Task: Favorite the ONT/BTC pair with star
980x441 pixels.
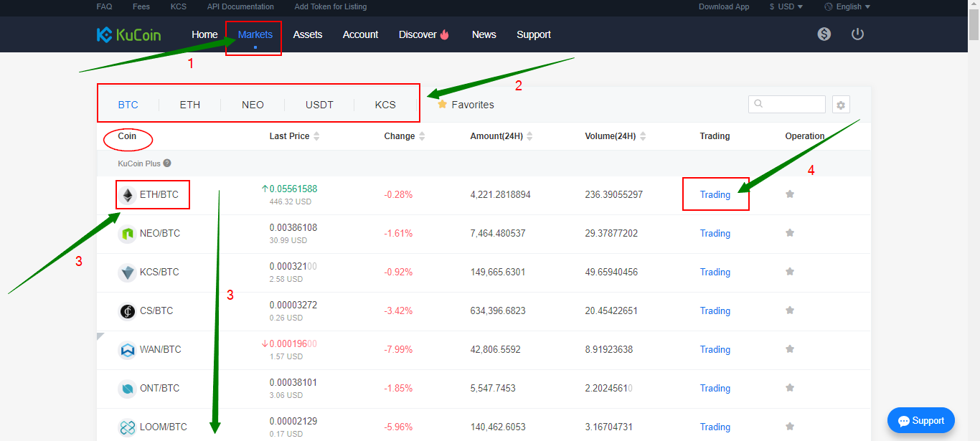Action: point(790,388)
